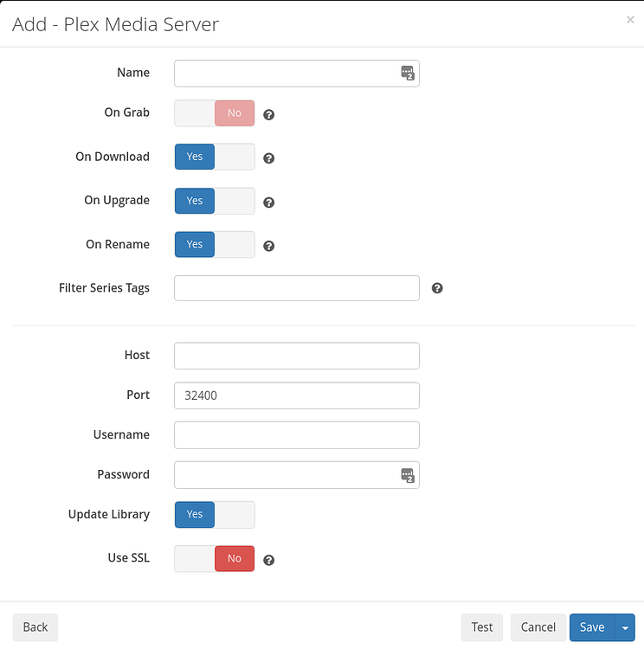Click the Back button

35,627
